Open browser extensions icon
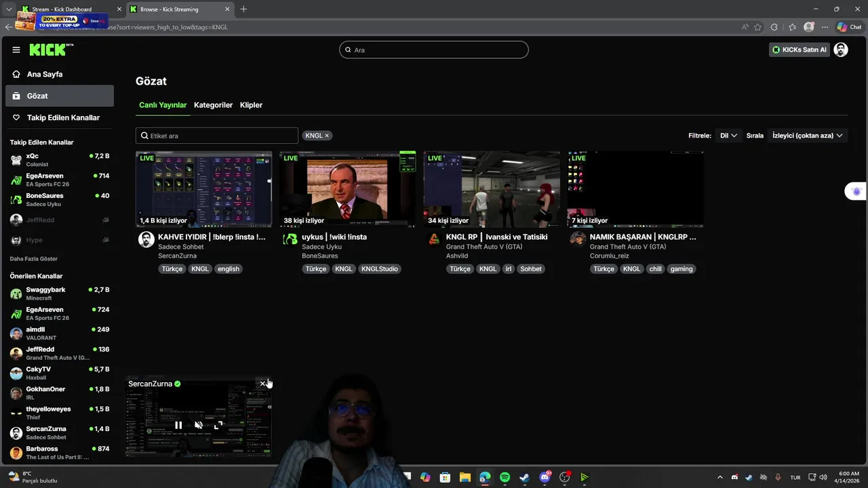This screenshot has height=488, width=868. click(774, 27)
